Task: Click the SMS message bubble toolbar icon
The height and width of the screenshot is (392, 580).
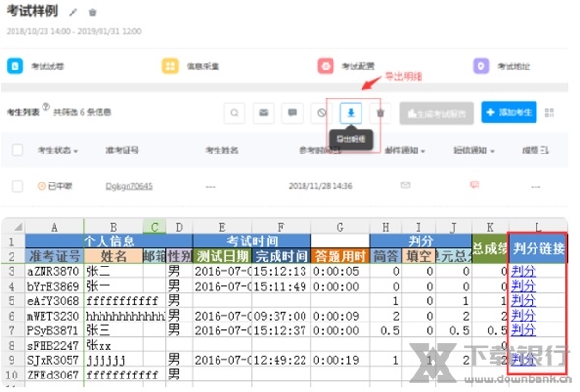Action: pos(292,113)
